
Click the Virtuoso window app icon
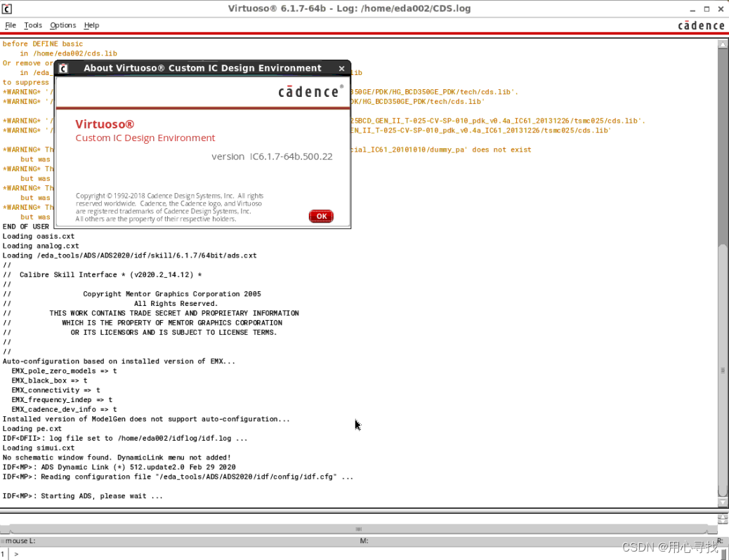(6, 8)
